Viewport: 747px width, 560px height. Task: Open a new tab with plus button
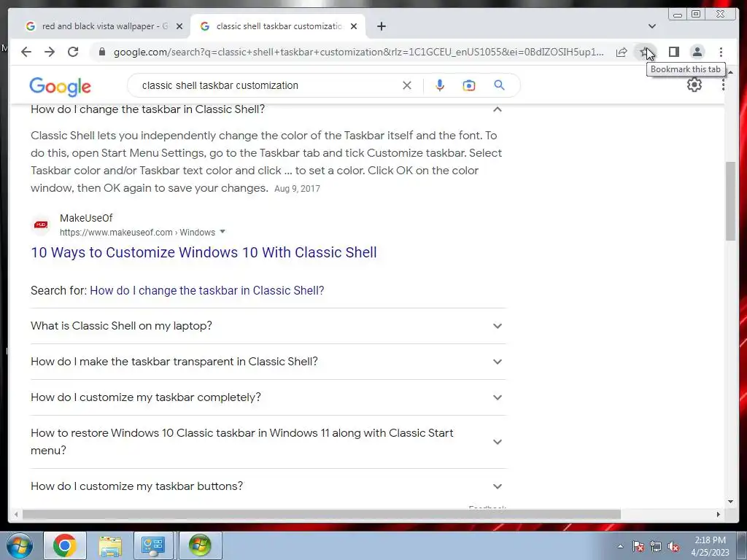click(x=381, y=26)
